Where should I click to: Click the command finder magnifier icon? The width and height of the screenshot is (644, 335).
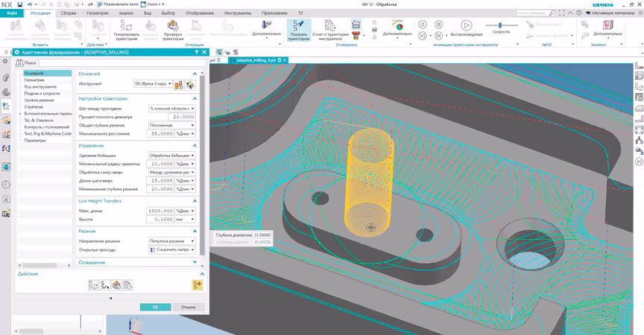[552, 13]
